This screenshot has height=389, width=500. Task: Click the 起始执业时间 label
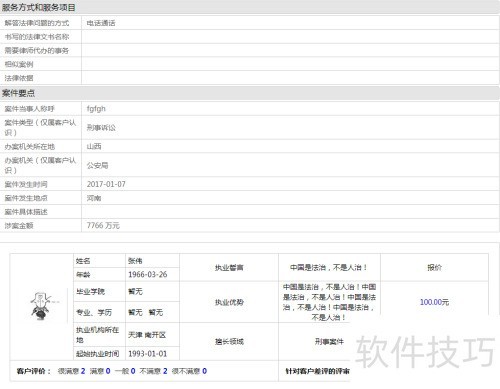(x=97, y=354)
